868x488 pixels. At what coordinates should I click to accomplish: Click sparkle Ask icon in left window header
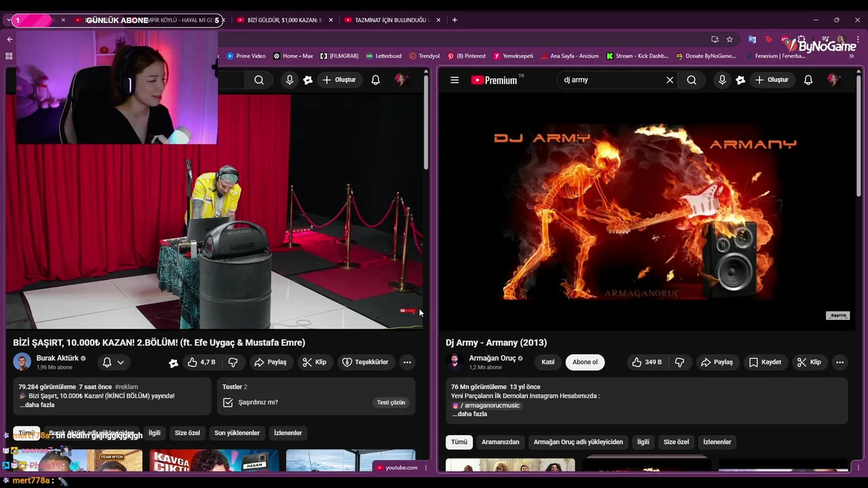click(308, 80)
